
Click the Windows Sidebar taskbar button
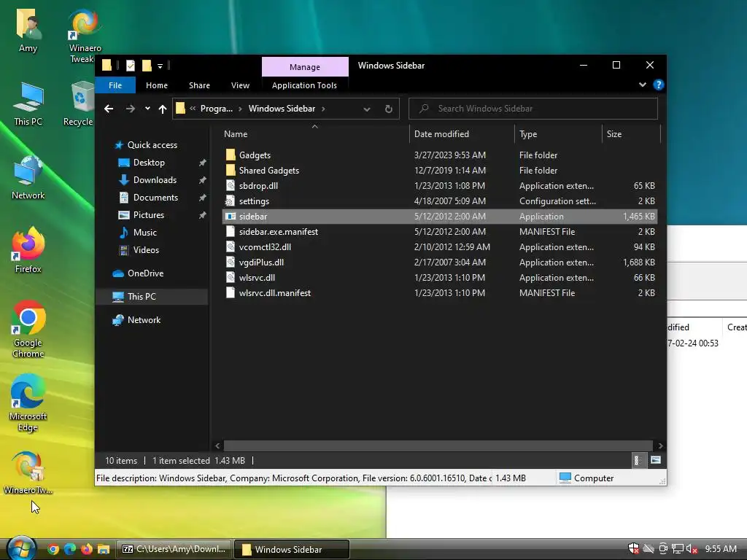[x=292, y=549]
